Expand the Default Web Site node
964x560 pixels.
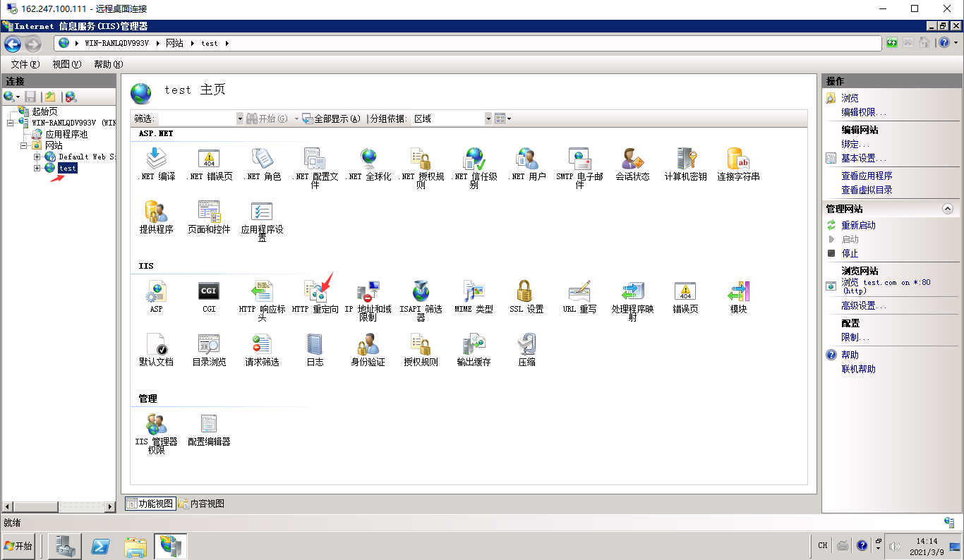[x=37, y=157]
